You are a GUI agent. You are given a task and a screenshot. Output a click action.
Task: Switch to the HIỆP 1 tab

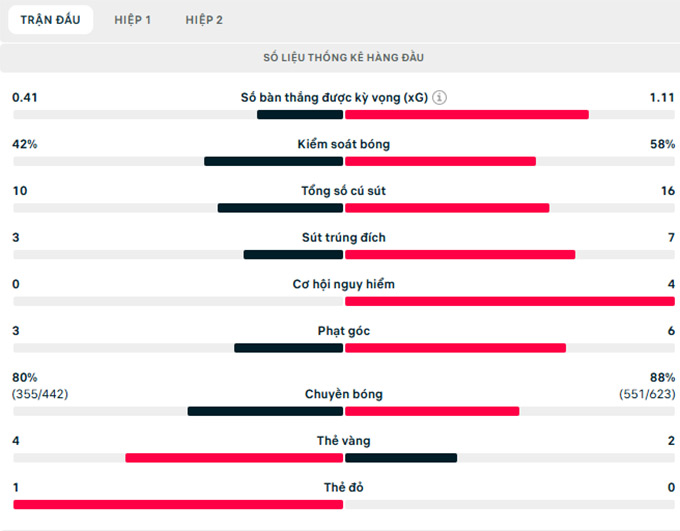(133, 20)
